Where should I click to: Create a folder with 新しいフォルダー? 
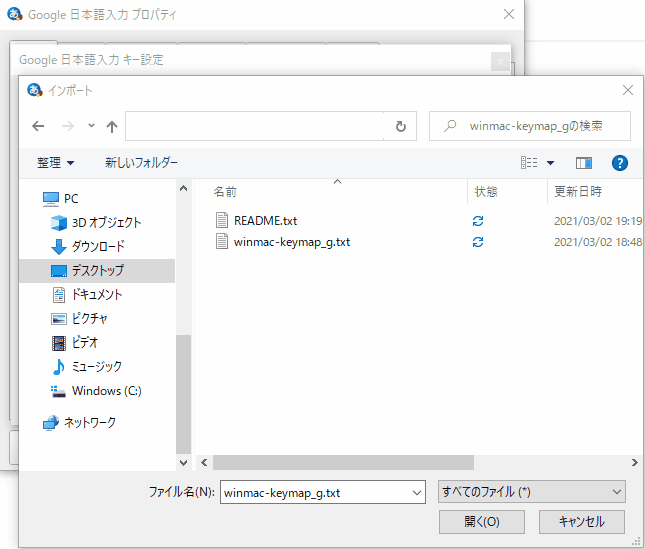click(141, 163)
